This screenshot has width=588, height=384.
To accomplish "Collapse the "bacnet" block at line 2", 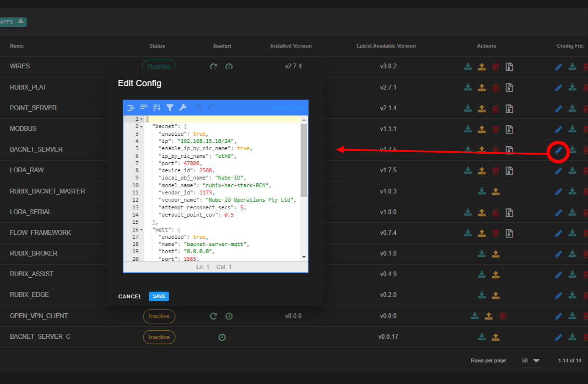I will coord(141,126).
